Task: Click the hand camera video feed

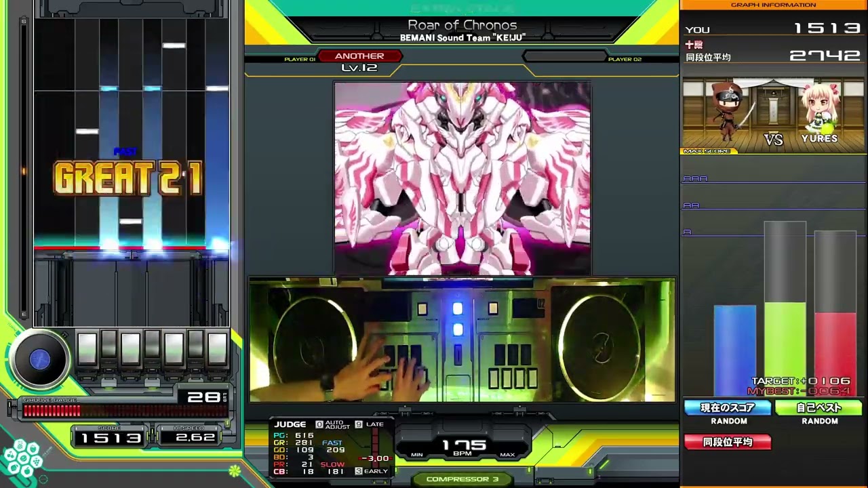Action: [462, 340]
